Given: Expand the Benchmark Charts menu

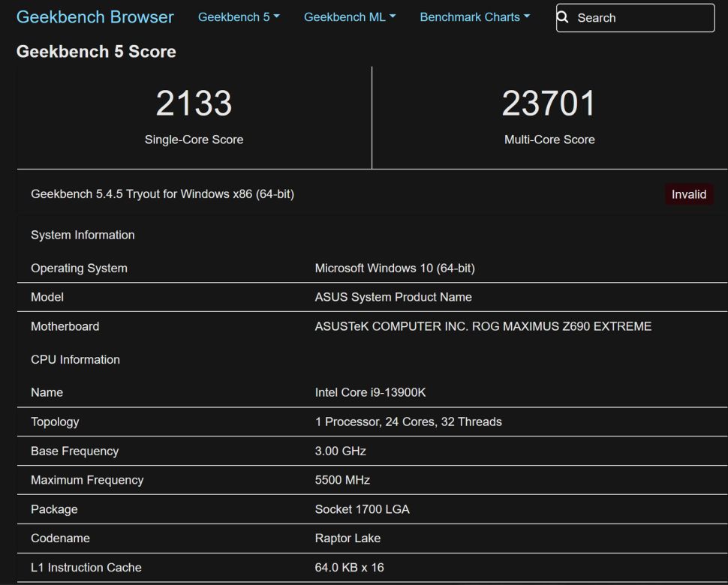Looking at the screenshot, I should coord(474,17).
